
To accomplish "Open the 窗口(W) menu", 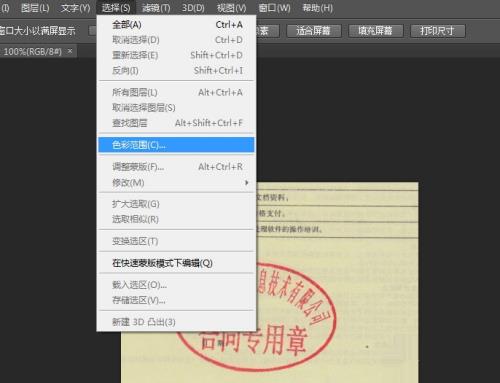I will [274, 8].
